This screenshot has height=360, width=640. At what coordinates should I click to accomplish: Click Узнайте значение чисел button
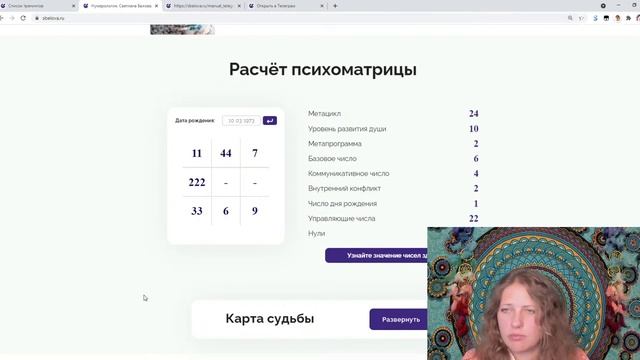(x=376, y=255)
